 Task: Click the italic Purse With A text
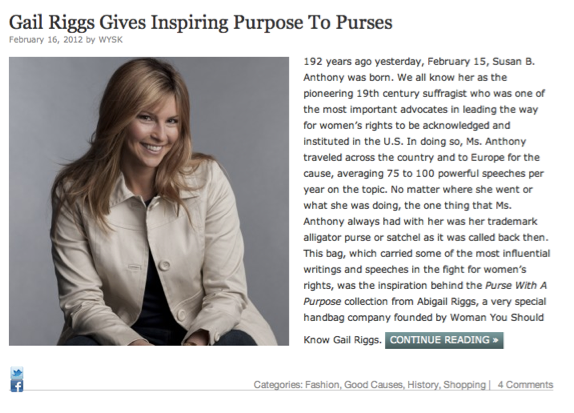tap(516, 286)
